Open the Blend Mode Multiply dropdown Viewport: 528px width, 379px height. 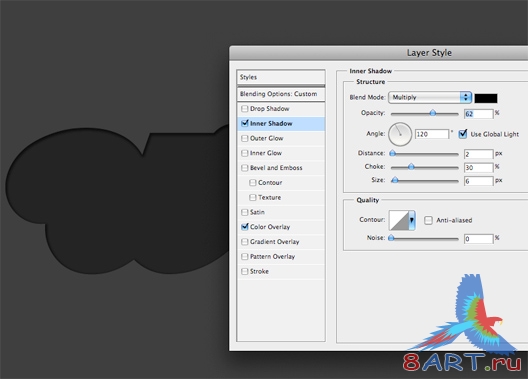point(430,97)
